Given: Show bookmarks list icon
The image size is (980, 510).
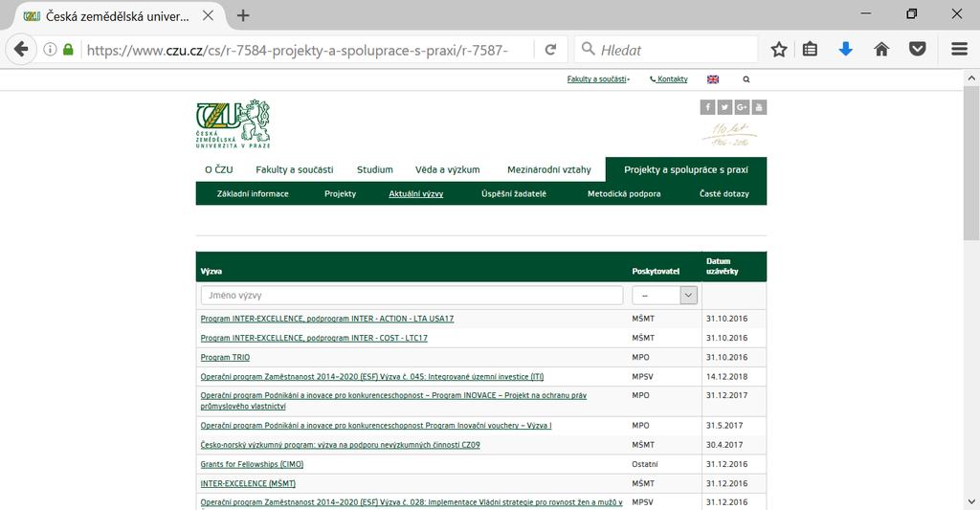Looking at the screenshot, I should (x=810, y=50).
